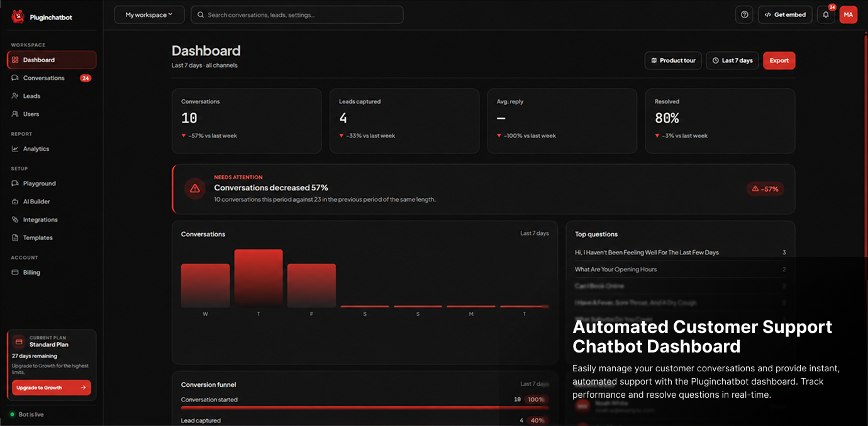868x426 pixels.
Task: Click the Conversation started funnel bar
Action: pos(365,407)
